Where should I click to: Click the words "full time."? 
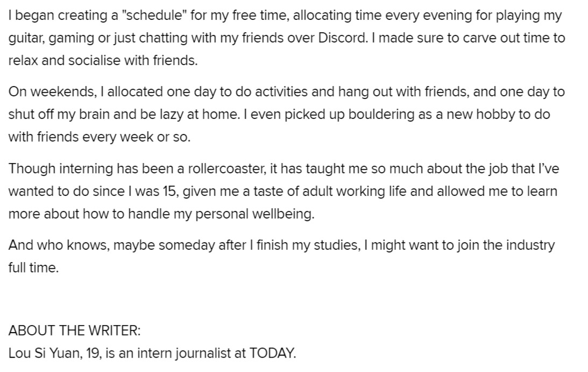click(x=33, y=268)
